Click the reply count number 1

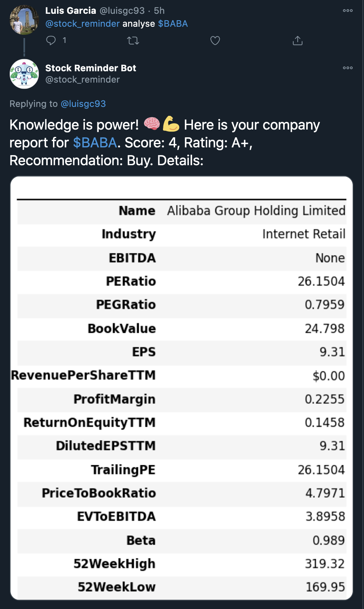[64, 40]
